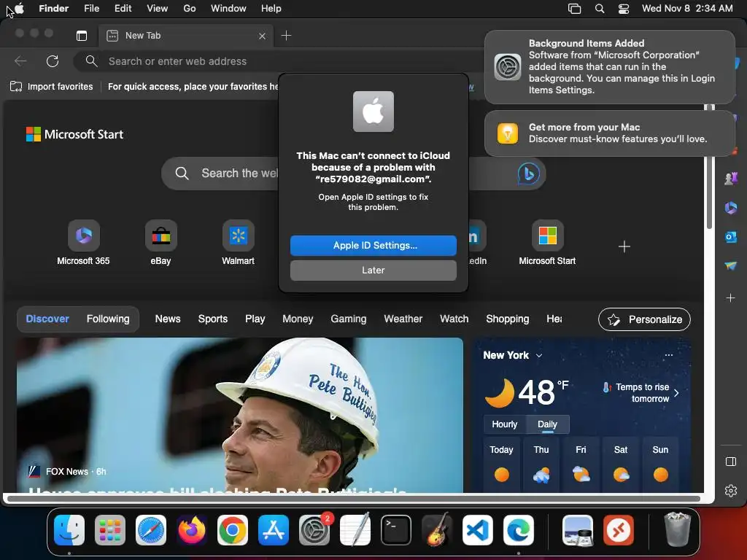This screenshot has height=560, width=747.
Task: Open the Gaming category
Action: pyautogui.click(x=349, y=319)
